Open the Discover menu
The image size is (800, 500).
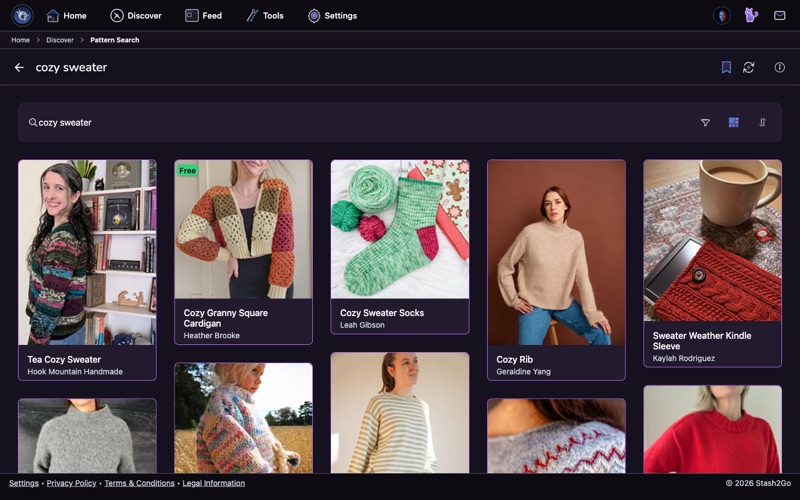click(x=136, y=16)
